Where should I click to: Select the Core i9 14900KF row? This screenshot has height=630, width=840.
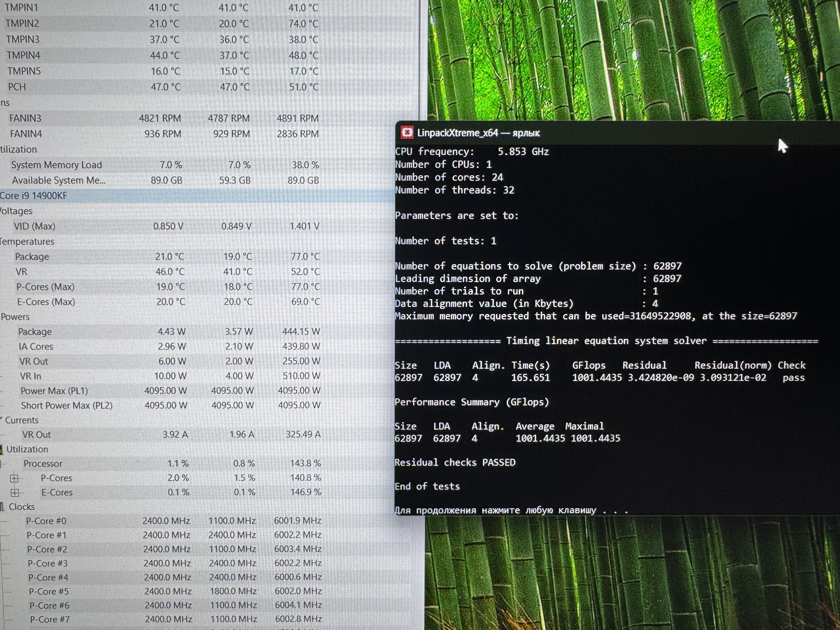pyautogui.click(x=33, y=196)
